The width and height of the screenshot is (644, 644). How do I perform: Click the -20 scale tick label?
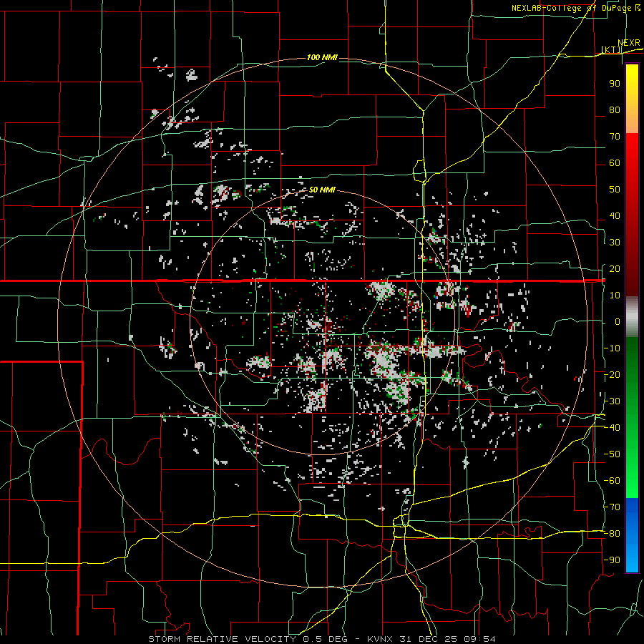(612, 375)
